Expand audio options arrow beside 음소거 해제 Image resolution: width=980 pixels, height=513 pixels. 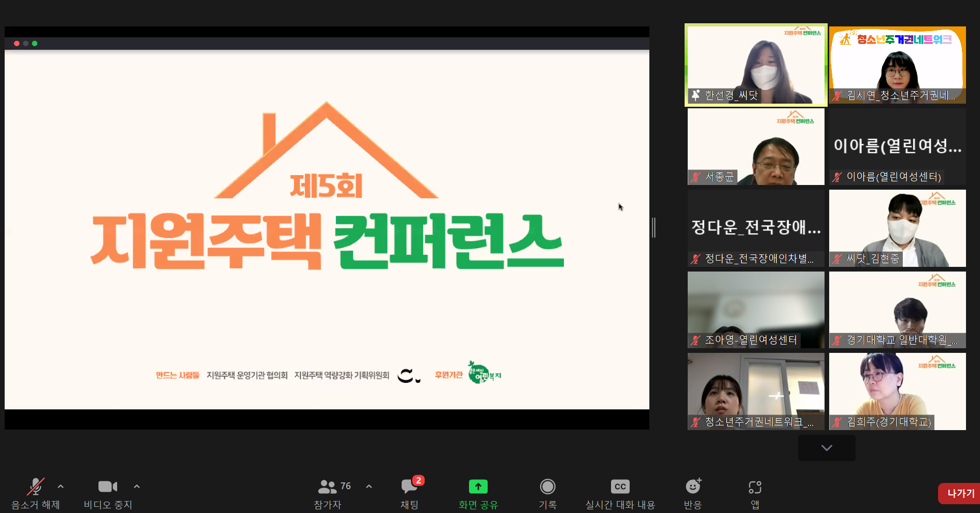click(x=61, y=487)
